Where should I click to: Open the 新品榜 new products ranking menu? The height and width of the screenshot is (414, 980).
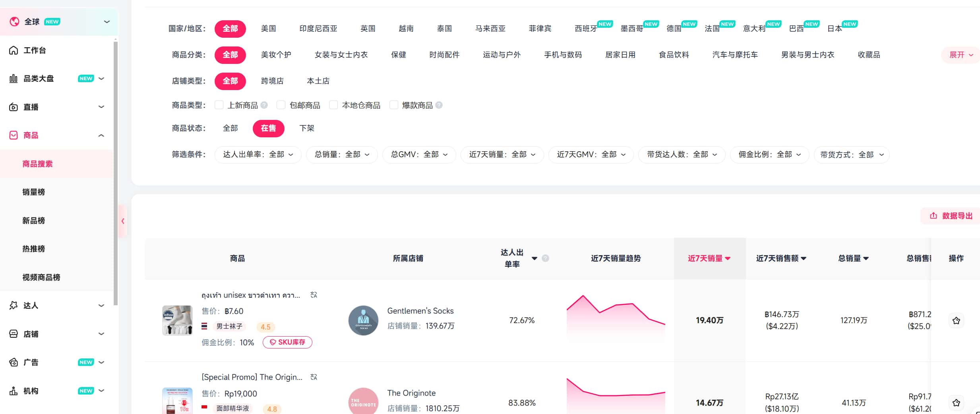(x=33, y=220)
